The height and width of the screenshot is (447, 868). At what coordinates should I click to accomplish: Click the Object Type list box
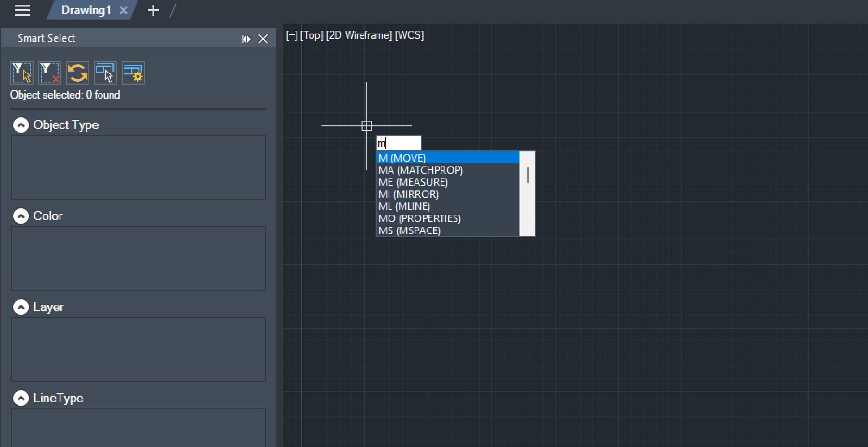point(138,167)
